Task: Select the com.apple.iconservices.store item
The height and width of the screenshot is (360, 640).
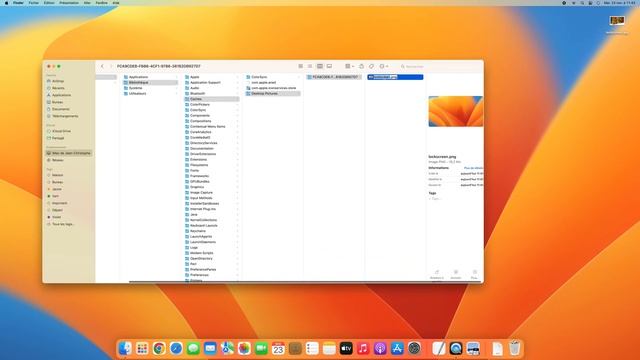Action: click(x=273, y=88)
